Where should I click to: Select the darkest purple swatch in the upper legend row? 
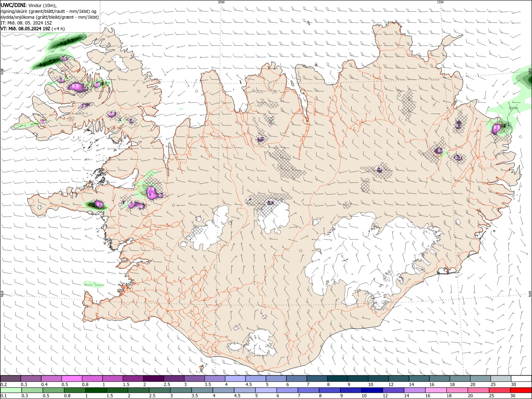(153, 379)
